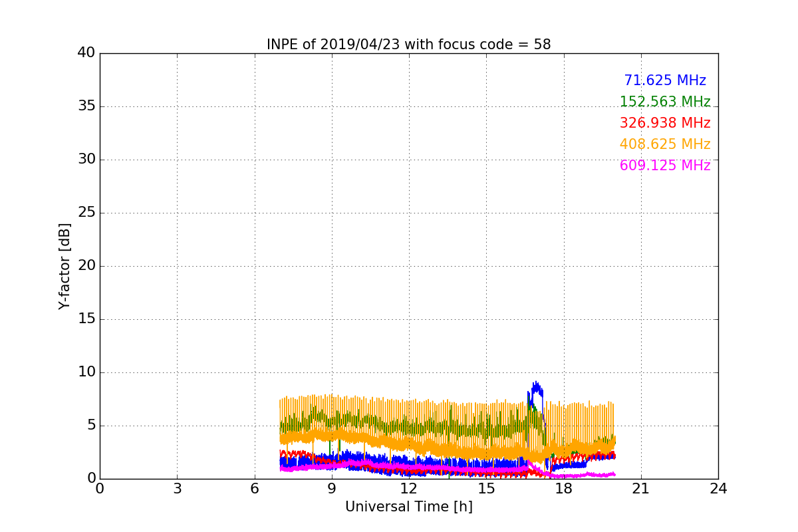Click the y-axis tick label 40
798x532 pixels.
click(x=86, y=53)
